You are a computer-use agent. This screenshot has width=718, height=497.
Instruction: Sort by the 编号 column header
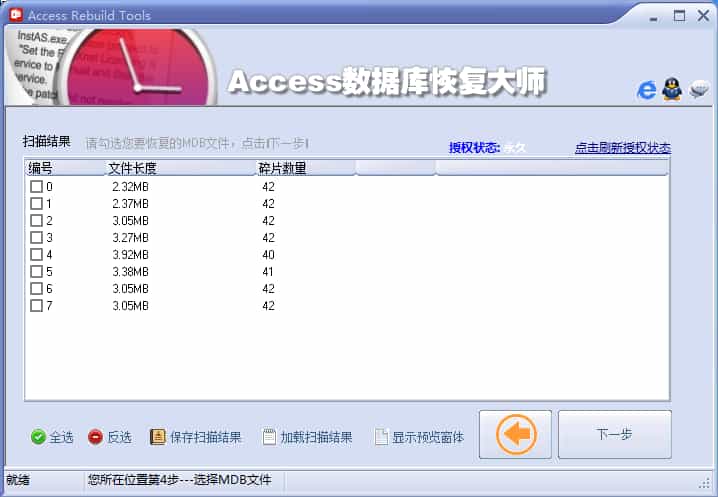[x=65, y=168]
